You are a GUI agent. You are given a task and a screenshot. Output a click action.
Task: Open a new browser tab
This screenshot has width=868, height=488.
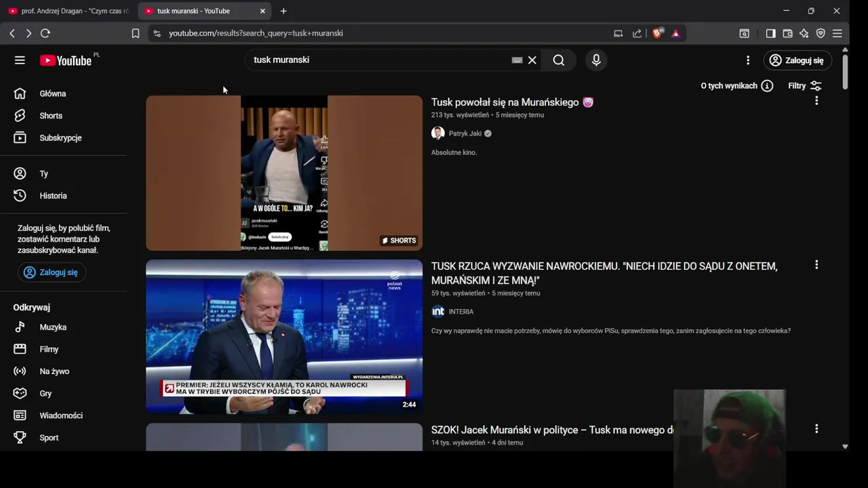(x=283, y=11)
